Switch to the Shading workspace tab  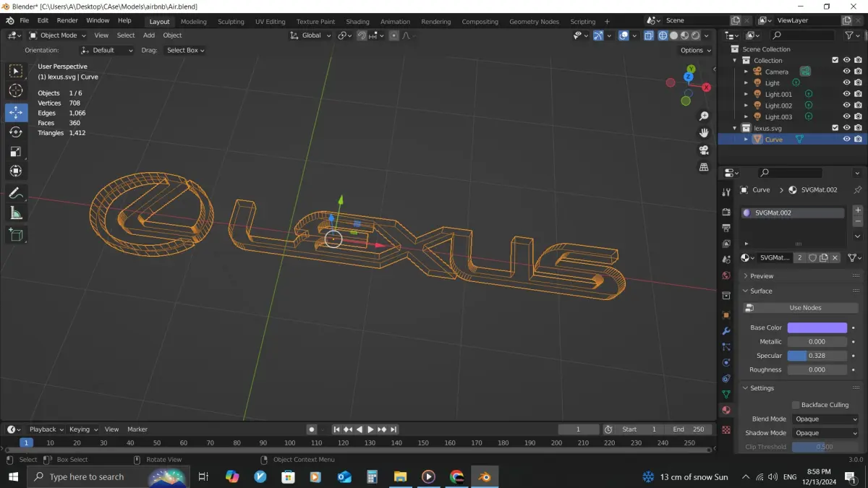(357, 22)
